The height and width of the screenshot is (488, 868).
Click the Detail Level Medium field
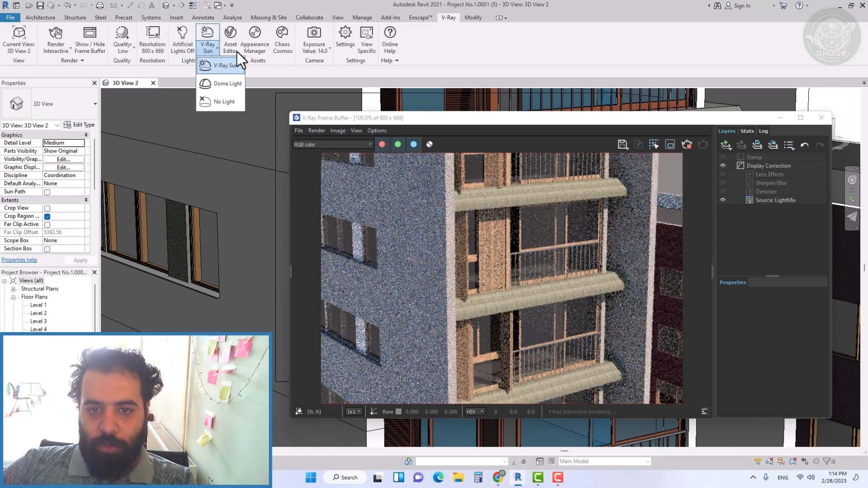coord(63,143)
